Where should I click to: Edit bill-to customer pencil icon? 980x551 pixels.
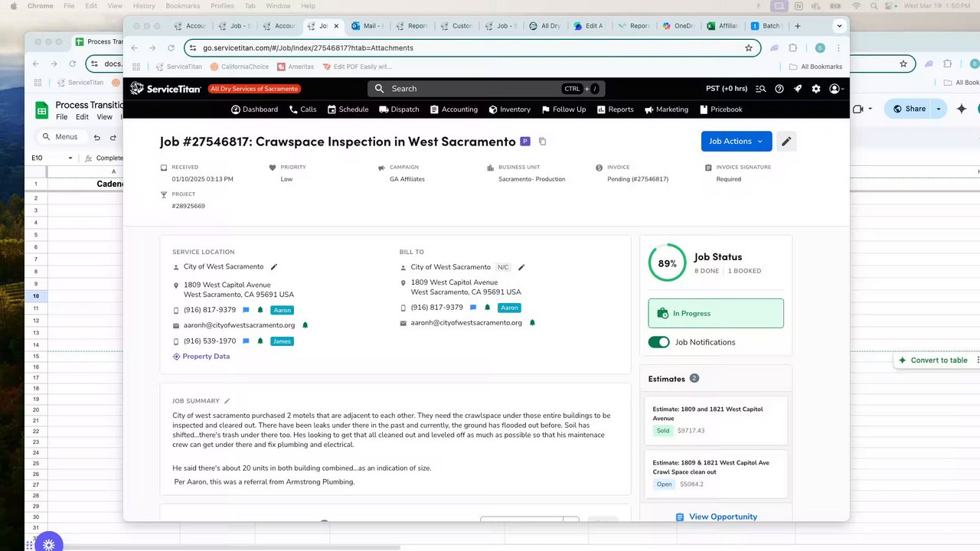[521, 267]
